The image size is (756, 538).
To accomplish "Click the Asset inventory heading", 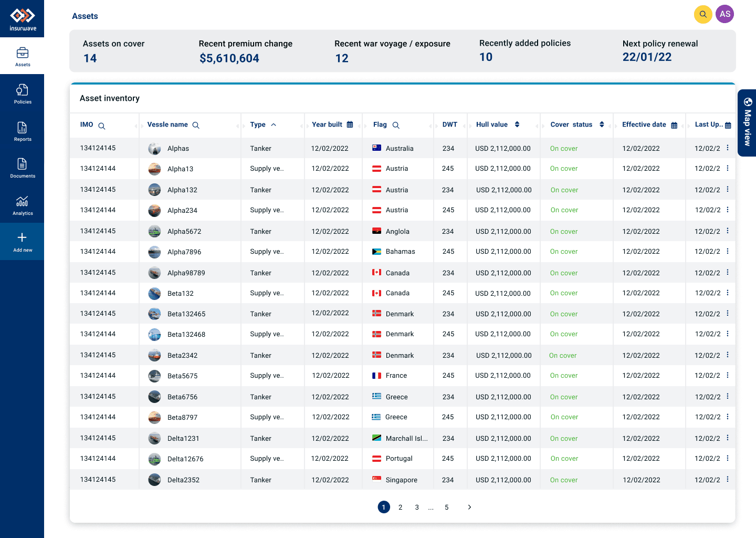I will tap(110, 98).
